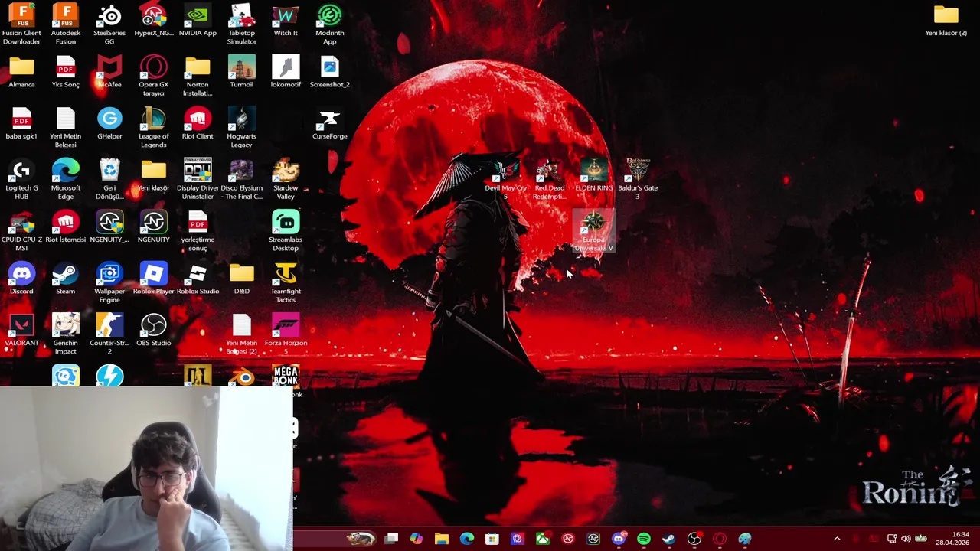Screen dimensions: 980x551
Task: Open Spotify from the taskbar
Action: pos(644,540)
